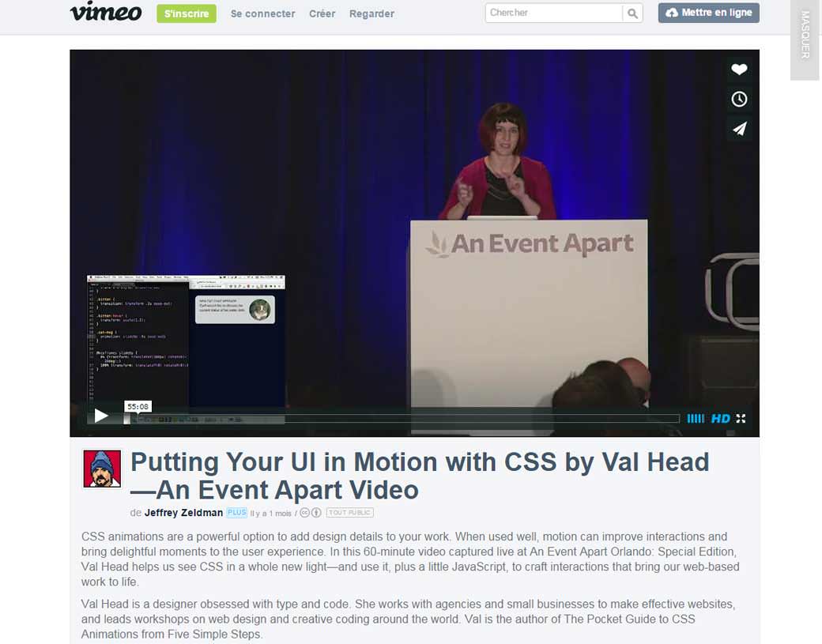Click the video progress bar to seek
The height and width of the screenshot is (644, 822).
pos(395,418)
